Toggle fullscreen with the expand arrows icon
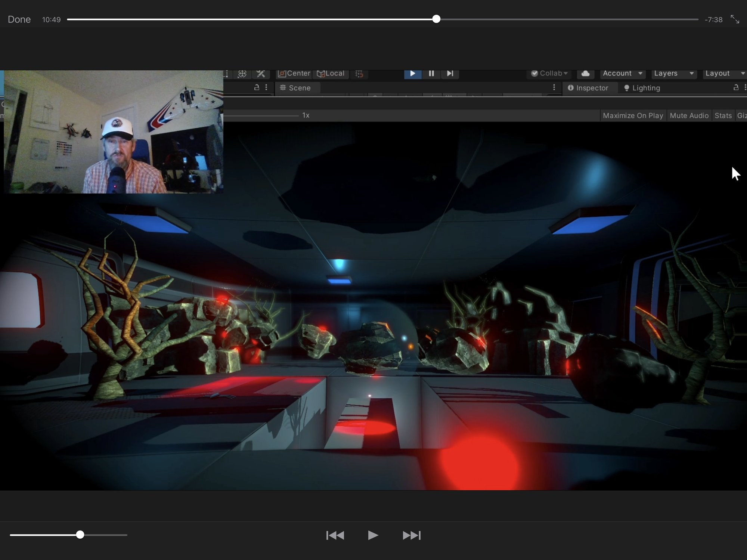 click(x=735, y=19)
